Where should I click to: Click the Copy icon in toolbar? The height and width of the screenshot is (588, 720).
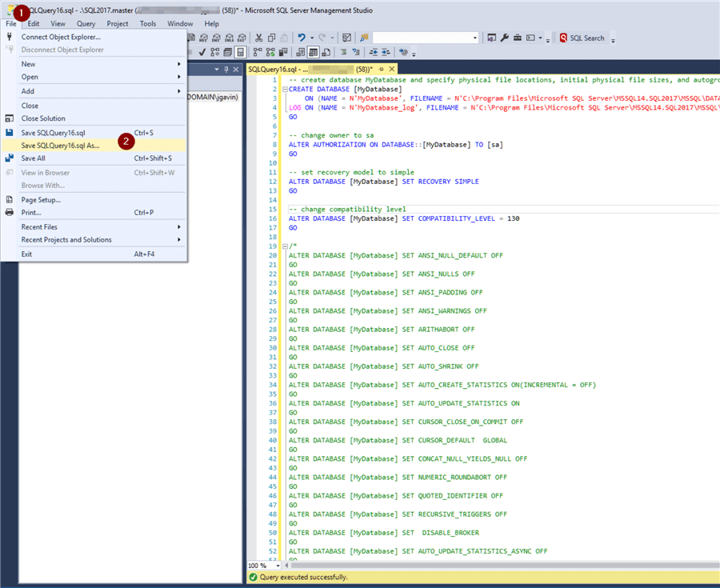271,38
